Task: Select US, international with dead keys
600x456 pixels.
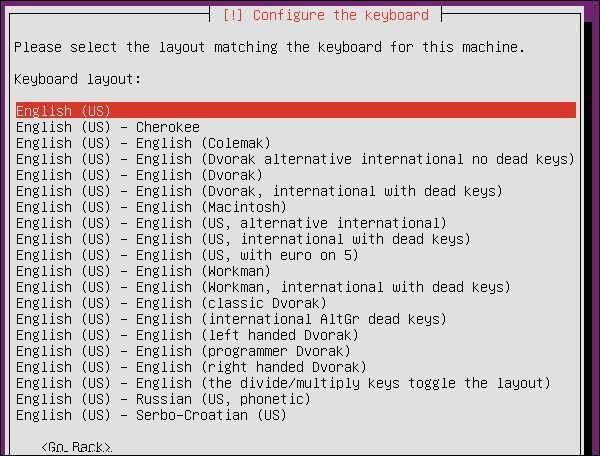Action: click(x=243, y=239)
